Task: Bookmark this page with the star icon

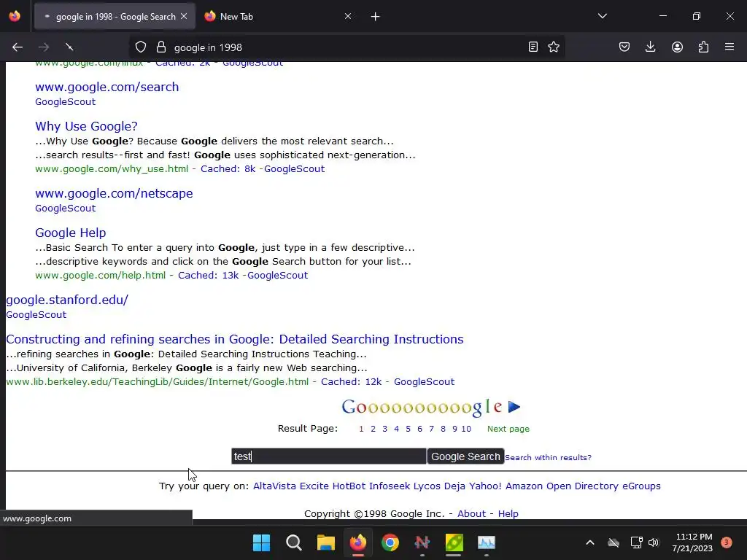Action: pyautogui.click(x=554, y=47)
